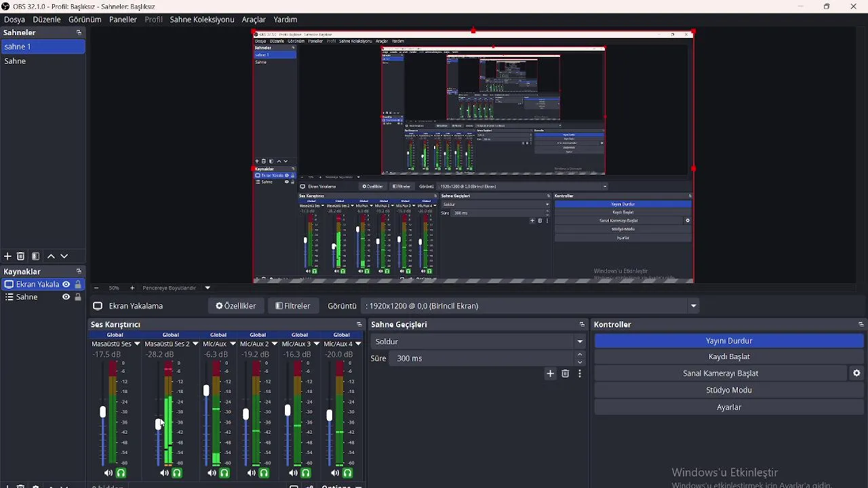Open the Yardım menu
Viewport: 868px width, 488px height.
click(x=285, y=20)
